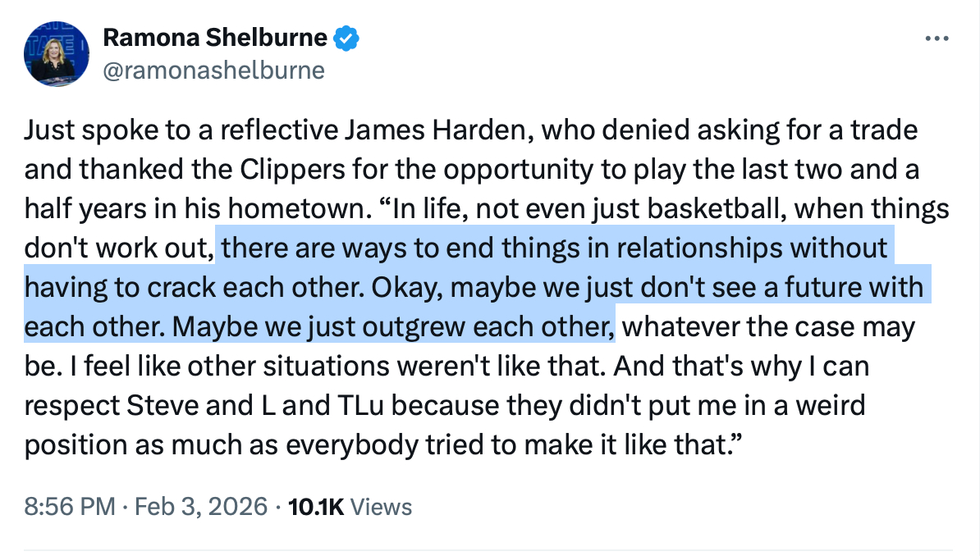This screenshot has width=980, height=556.
Task: Click the highlighted word "future"
Action: (823, 288)
